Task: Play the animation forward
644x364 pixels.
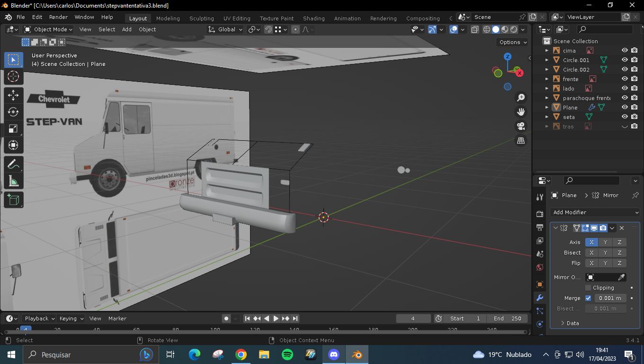Action: (276, 318)
